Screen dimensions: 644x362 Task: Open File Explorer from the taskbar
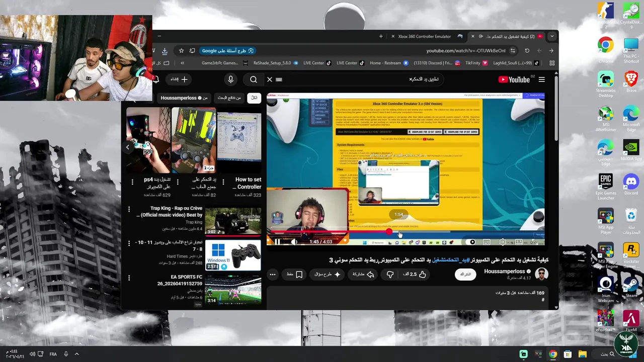[x=582, y=354]
